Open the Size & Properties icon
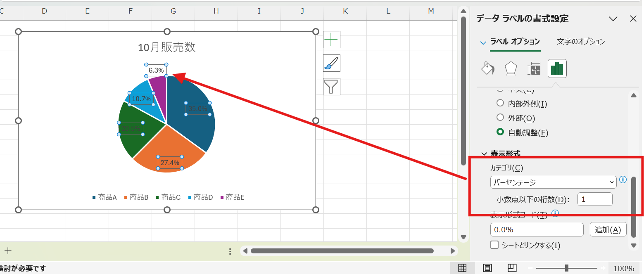644x274 pixels. 534,69
